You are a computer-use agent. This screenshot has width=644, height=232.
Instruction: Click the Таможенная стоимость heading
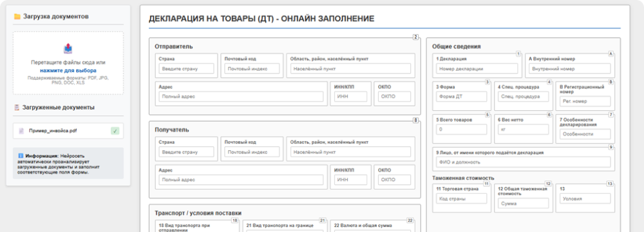point(463,178)
